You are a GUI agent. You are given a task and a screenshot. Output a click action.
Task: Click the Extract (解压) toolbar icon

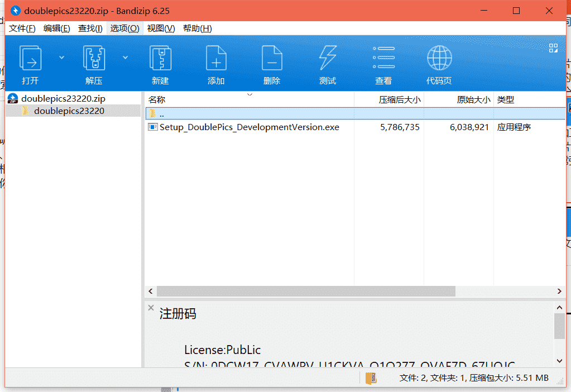94,58
